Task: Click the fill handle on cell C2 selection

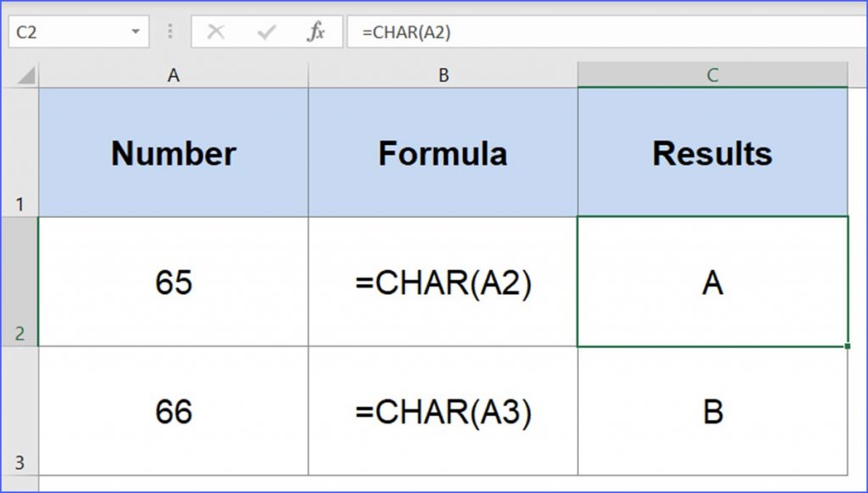Action: click(847, 345)
